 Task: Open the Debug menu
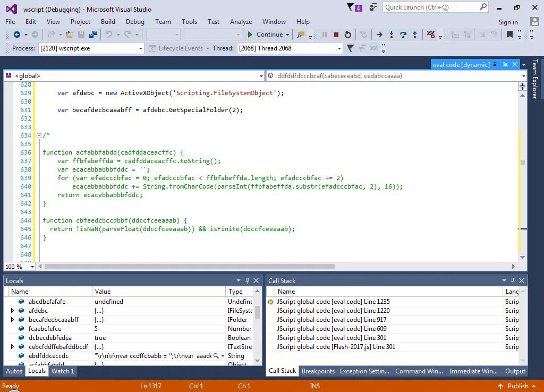coord(135,21)
